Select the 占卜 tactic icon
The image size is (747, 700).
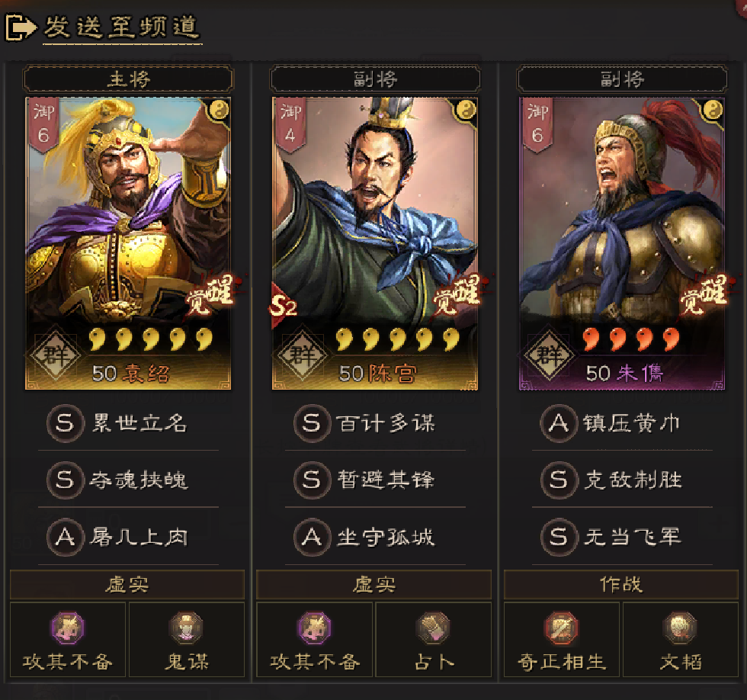tap(433, 628)
